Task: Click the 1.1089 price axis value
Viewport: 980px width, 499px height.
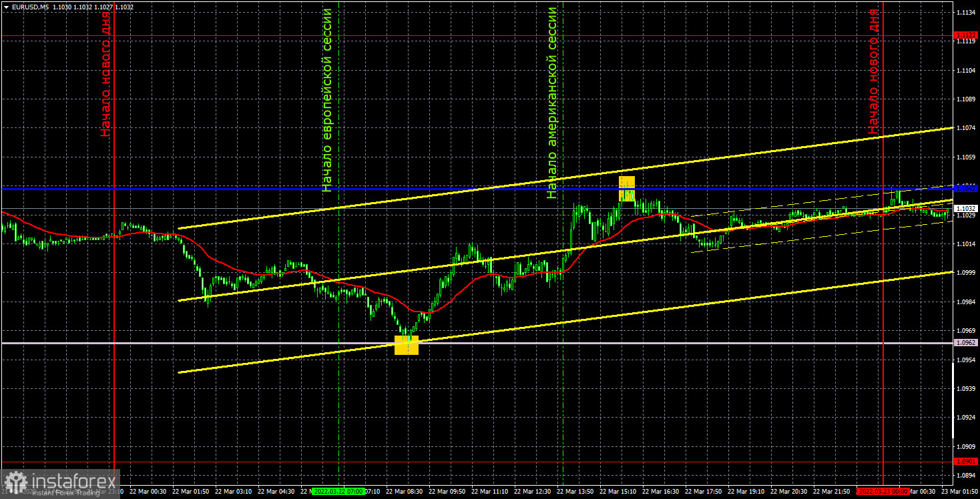Action: click(966, 99)
